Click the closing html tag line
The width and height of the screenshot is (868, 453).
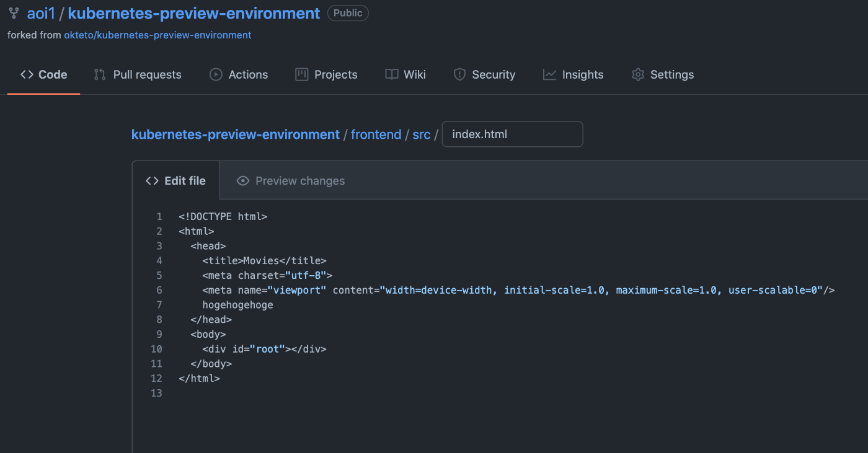(x=199, y=379)
